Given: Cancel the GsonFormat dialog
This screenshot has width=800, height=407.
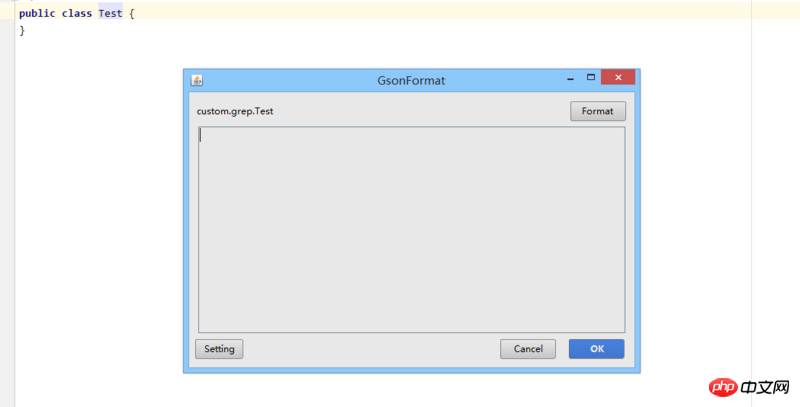Looking at the screenshot, I should pos(528,349).
